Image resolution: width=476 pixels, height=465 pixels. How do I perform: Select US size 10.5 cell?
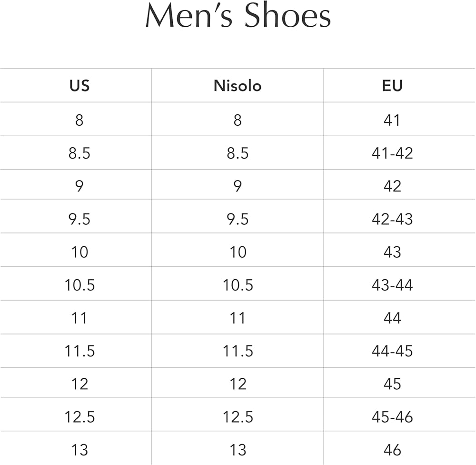tap(79, 285)
